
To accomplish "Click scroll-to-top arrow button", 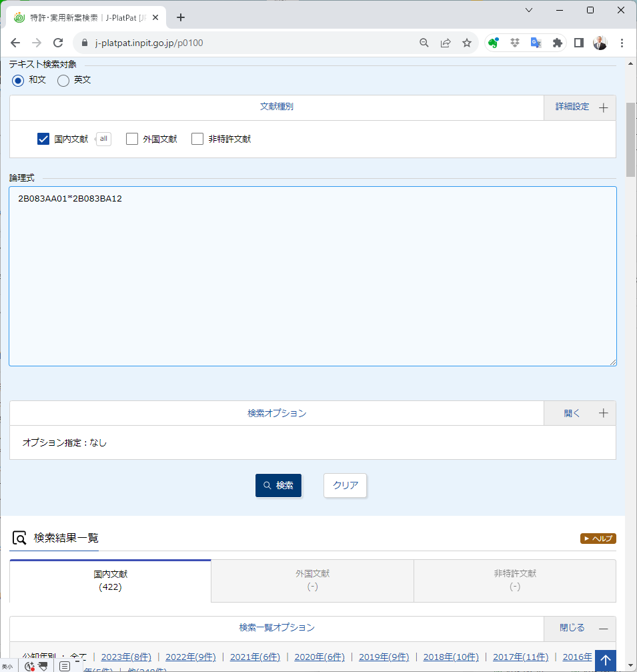I will (x=606, y=660).
